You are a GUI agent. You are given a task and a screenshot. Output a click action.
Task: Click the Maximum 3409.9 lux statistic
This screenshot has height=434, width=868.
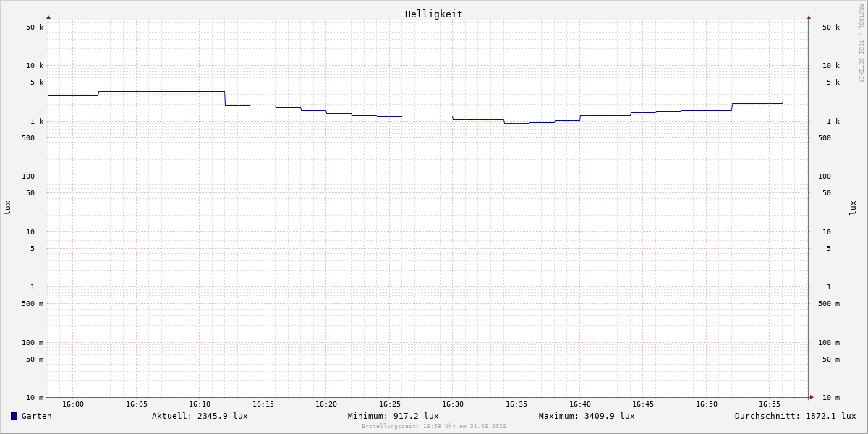pyautogui.click(x=587, y=416)
